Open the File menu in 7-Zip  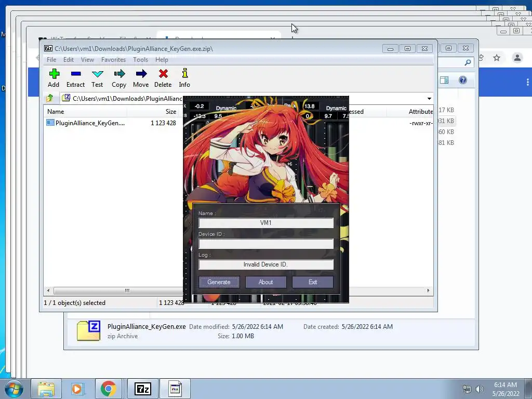[x=51, y=60]
